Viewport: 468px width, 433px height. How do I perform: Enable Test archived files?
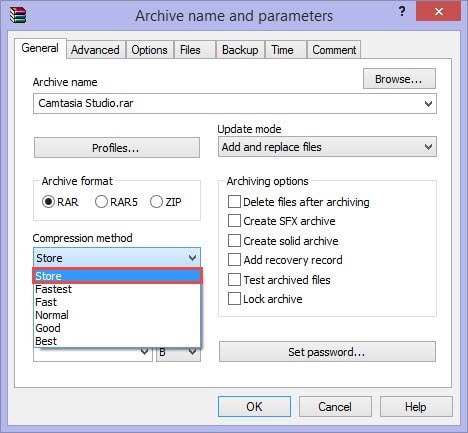click(x=234, y=280)
